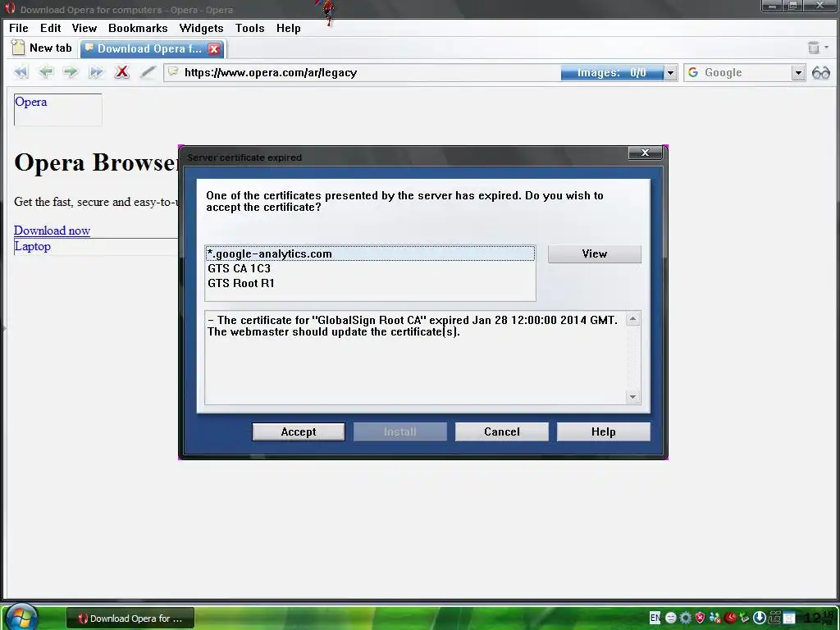Screen dimensions: 840x630
Task: Open the Windows Start orb
Action: [22, 617]
